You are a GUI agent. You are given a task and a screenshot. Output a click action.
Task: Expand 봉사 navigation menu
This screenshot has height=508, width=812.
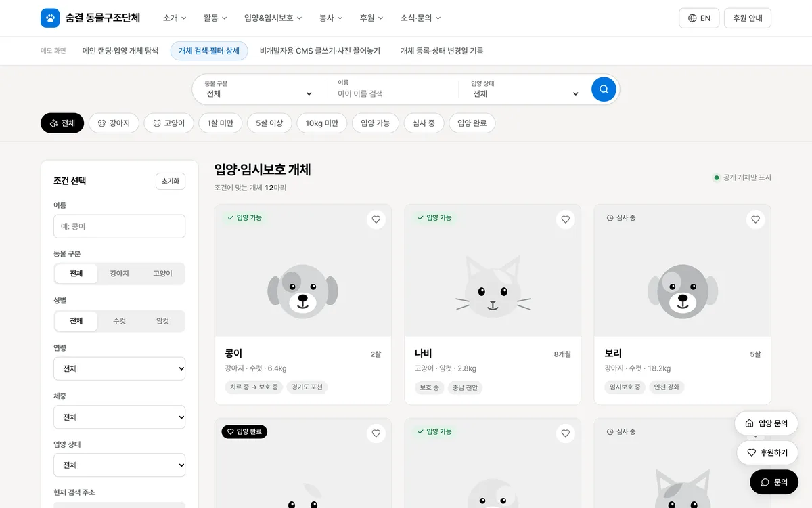pos(331,18)
